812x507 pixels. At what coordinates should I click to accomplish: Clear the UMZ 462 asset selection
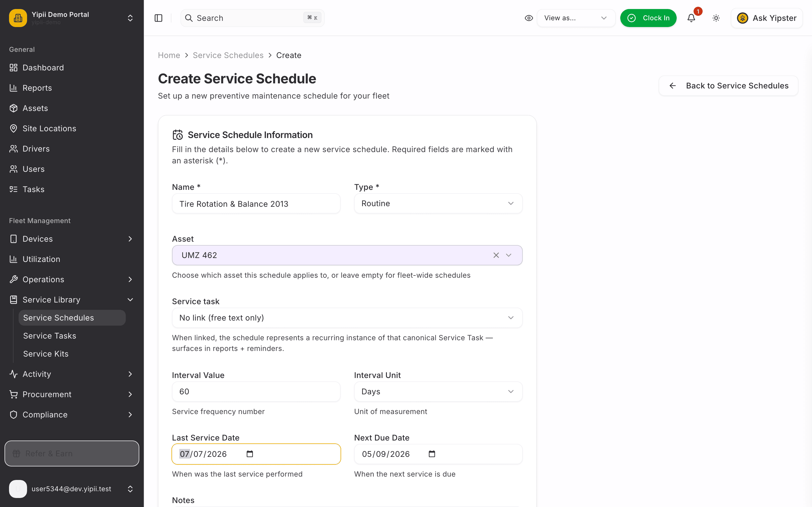pyautogui.click(x=496, y=255)
